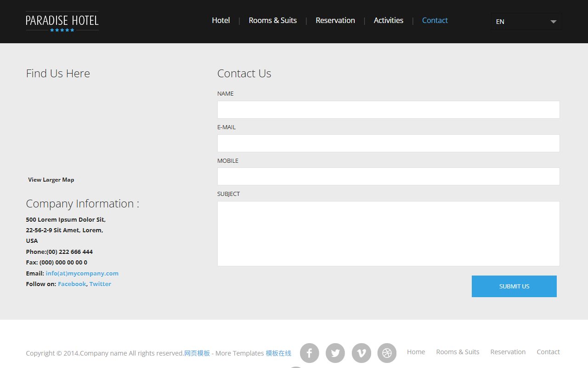Click into the SUBJECT text area
The height and width of the screenshot is (368, 588).
click(x=389, y=234)
